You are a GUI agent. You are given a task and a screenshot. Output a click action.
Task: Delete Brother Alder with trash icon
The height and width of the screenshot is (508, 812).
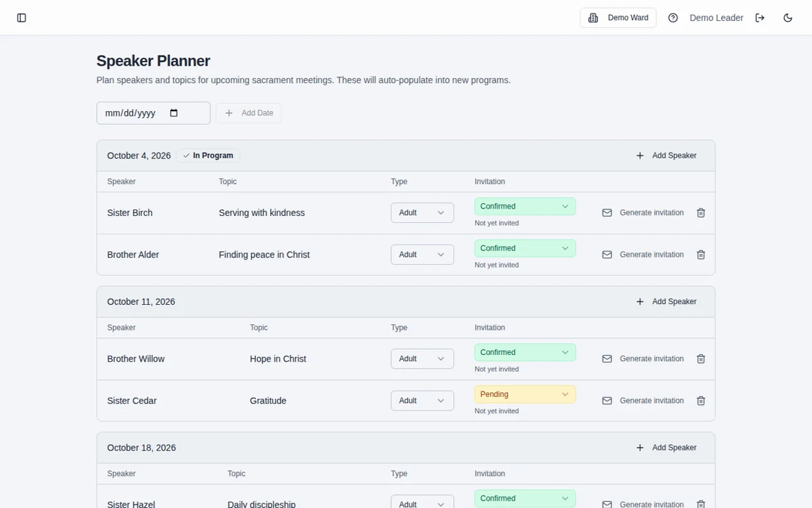click(701, 255)
